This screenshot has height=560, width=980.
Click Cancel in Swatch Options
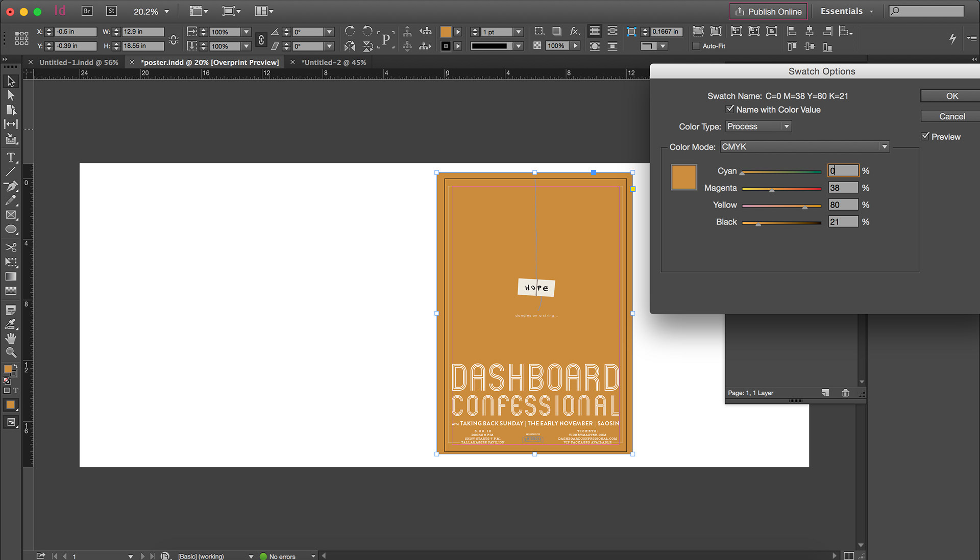(x=951, y=116)
